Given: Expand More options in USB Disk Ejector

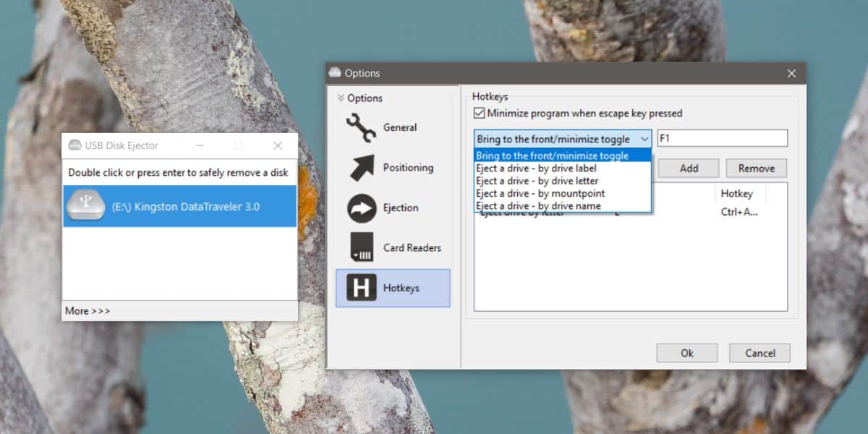Looking at the screenshot, I should [88, 311].
